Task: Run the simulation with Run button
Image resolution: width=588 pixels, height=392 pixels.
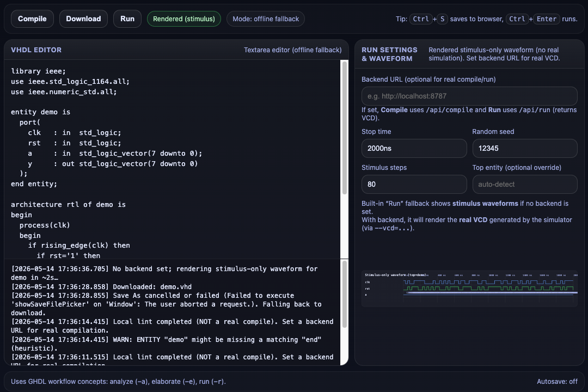Action: 127,19
